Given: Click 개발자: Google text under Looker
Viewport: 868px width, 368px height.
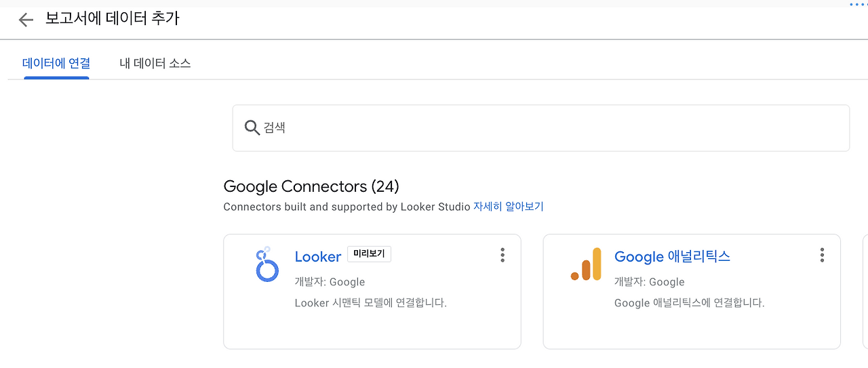Looking at the screenshot, I should pyautogui.click(x=330, y=282).
